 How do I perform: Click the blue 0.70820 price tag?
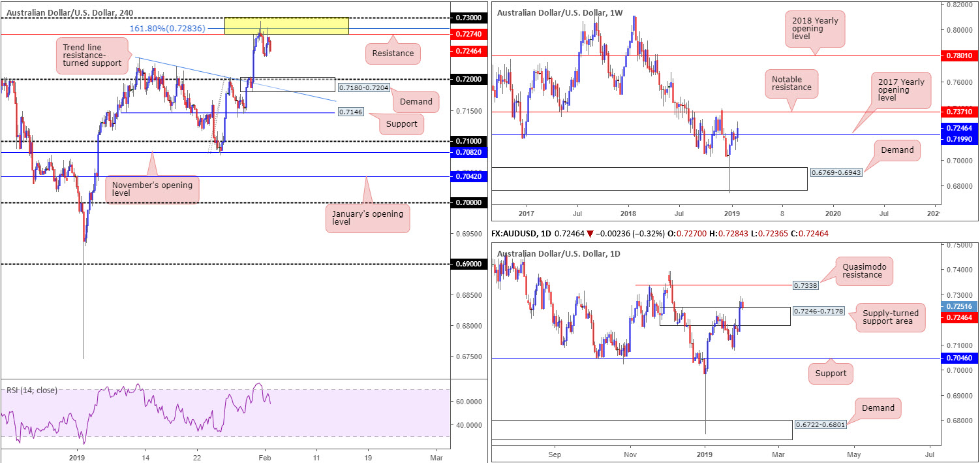[468, 152]
